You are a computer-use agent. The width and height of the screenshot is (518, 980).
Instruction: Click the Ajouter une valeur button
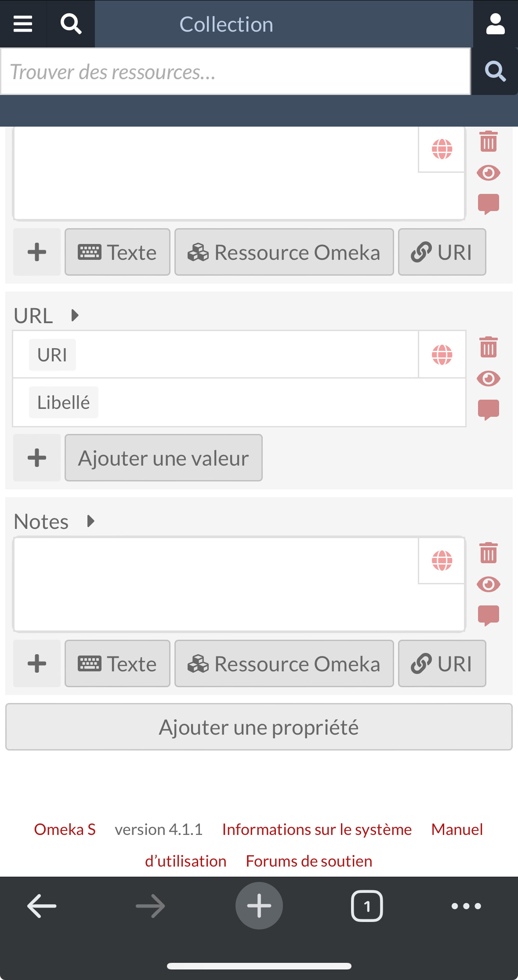tap(163, 458)
